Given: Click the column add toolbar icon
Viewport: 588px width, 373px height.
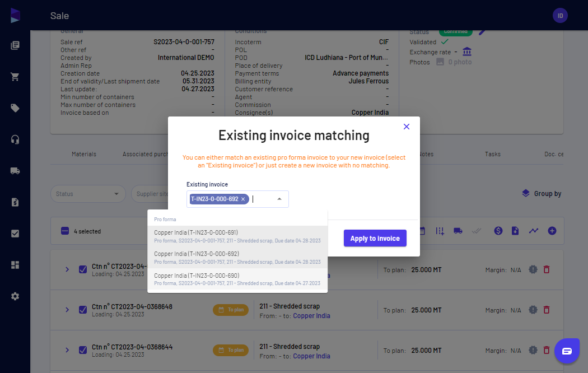Looking at the screenshot, I should (x=440, y=231).
